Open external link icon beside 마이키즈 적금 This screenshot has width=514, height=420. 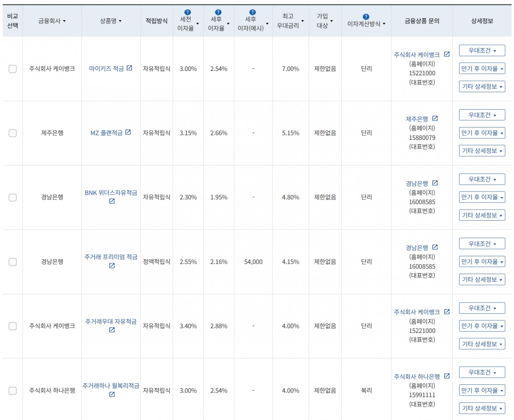click(x=129, y=68)
